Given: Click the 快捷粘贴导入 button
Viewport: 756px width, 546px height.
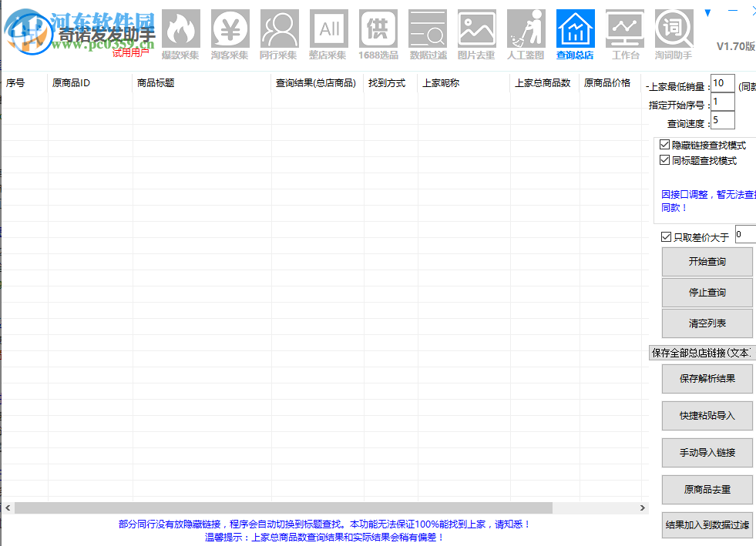Looking at the screenshot, I should coord(707,416).
